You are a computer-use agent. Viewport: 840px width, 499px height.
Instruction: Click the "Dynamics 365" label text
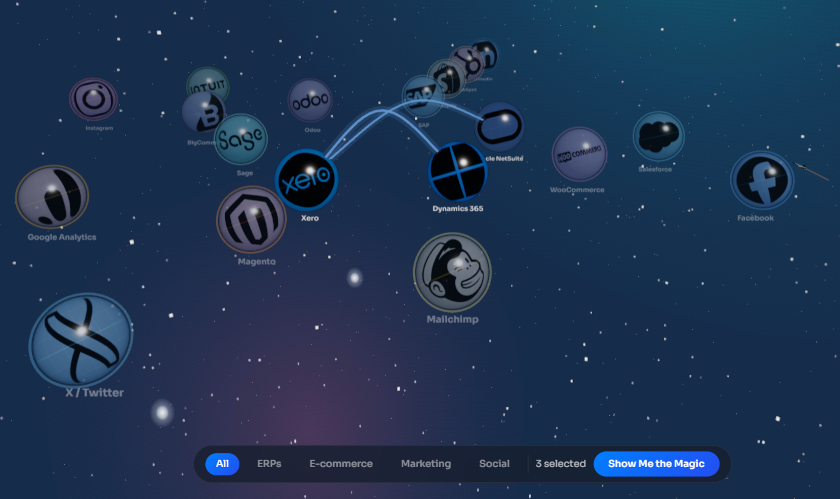click(458, 208)
